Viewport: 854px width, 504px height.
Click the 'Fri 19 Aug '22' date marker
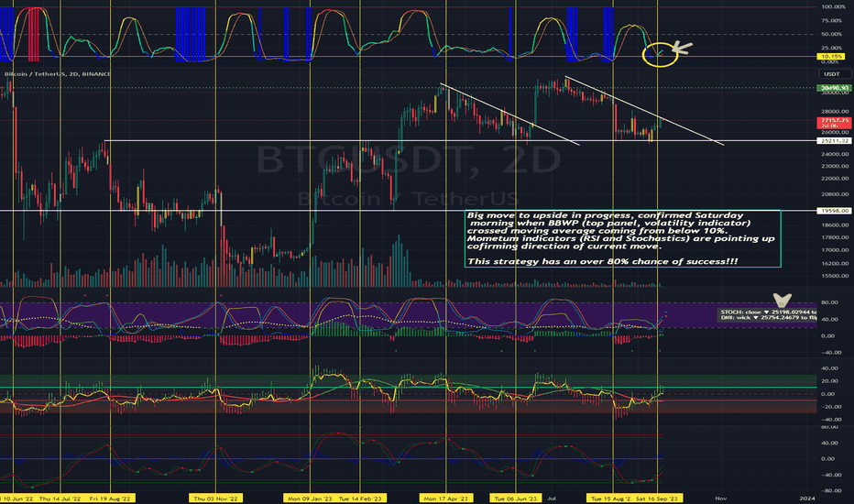tap(111, 499)
